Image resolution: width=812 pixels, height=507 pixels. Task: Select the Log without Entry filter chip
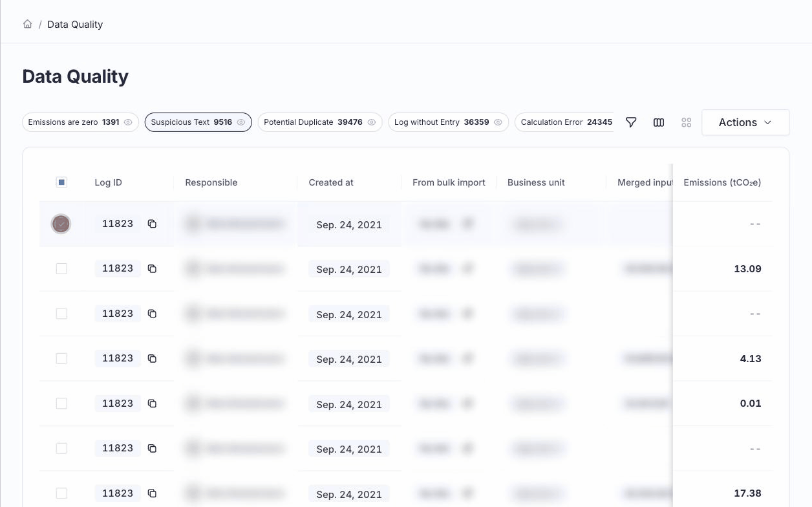click(448, 122)
